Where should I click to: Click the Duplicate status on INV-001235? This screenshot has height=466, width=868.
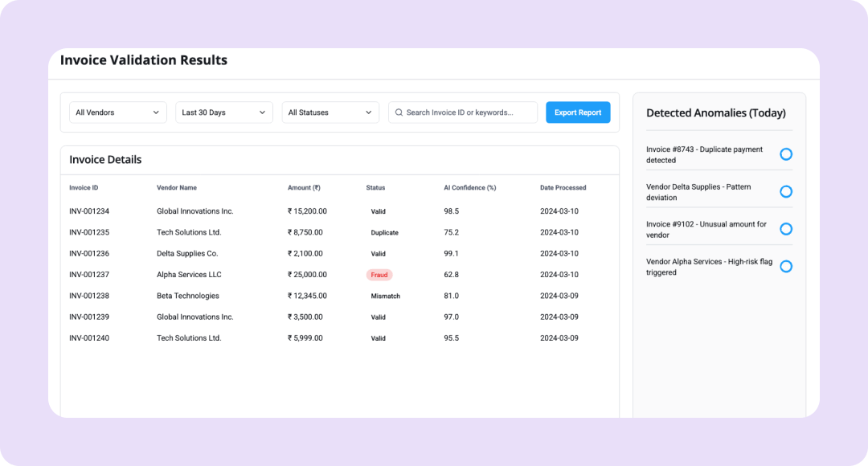pos(384,233)
